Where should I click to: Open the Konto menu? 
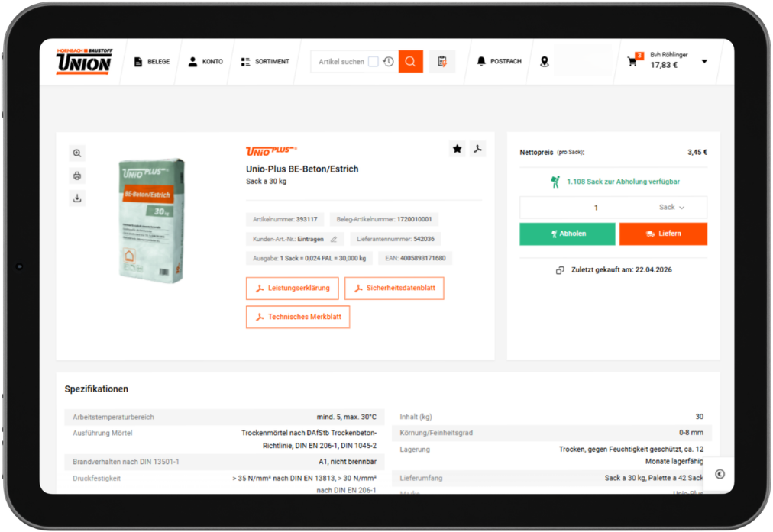click(205, 62)
